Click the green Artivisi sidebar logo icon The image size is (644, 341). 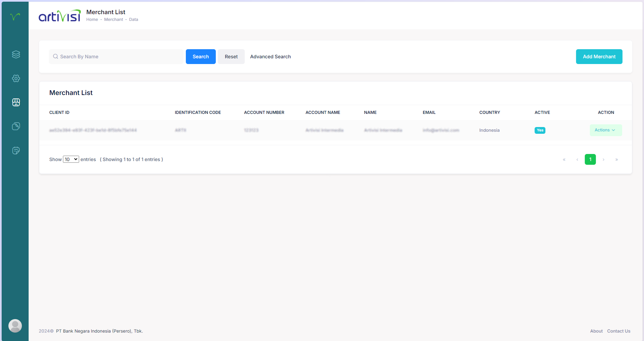point(15,17)
